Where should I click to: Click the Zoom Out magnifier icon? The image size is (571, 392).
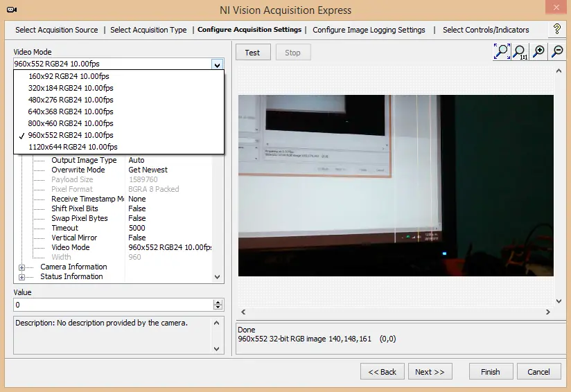557,51
